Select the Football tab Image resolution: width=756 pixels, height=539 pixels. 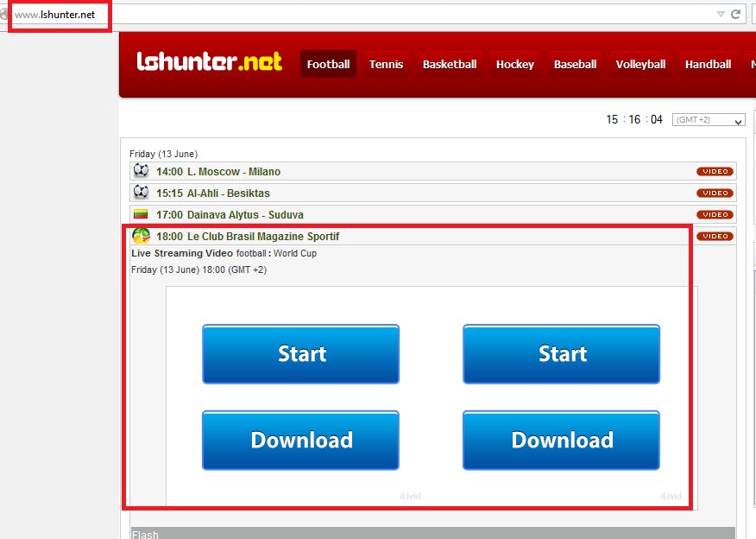[x=328, y=64]
